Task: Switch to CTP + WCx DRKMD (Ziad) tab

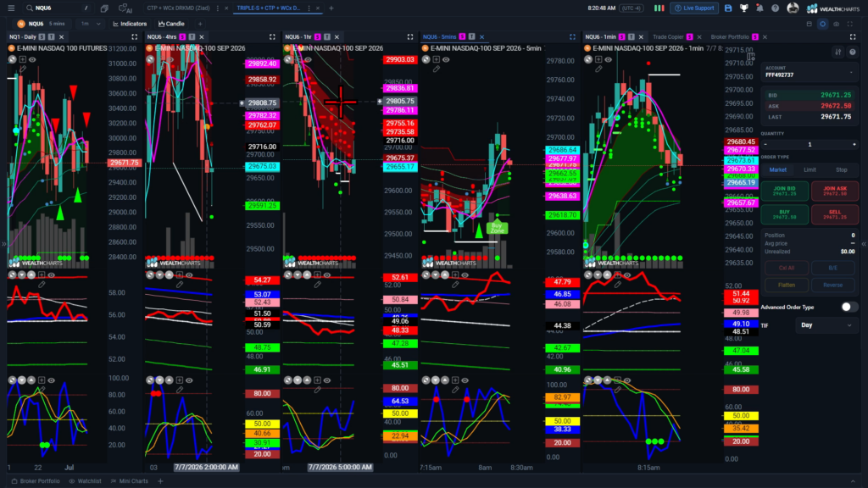Action: pyautogui.click(x=179, y=8)
